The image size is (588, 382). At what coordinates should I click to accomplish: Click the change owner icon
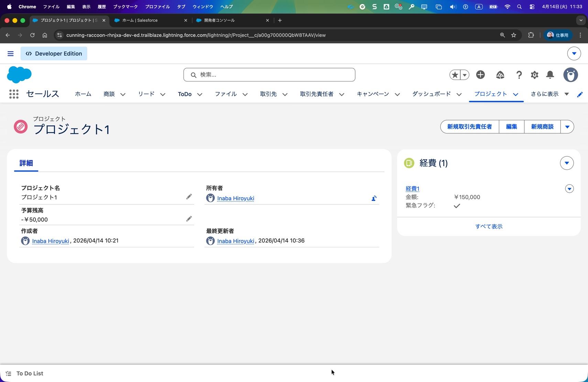374,199
